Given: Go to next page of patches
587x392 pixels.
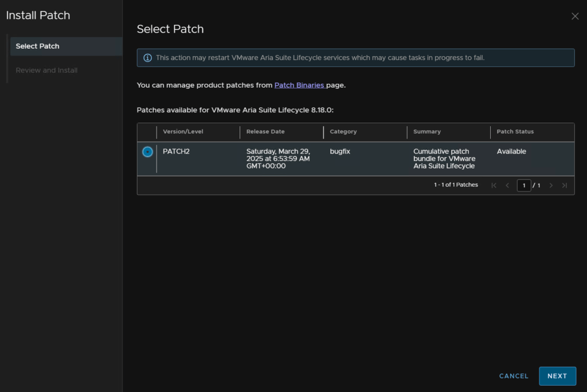Looking at the screenshot, I should 551,185.
